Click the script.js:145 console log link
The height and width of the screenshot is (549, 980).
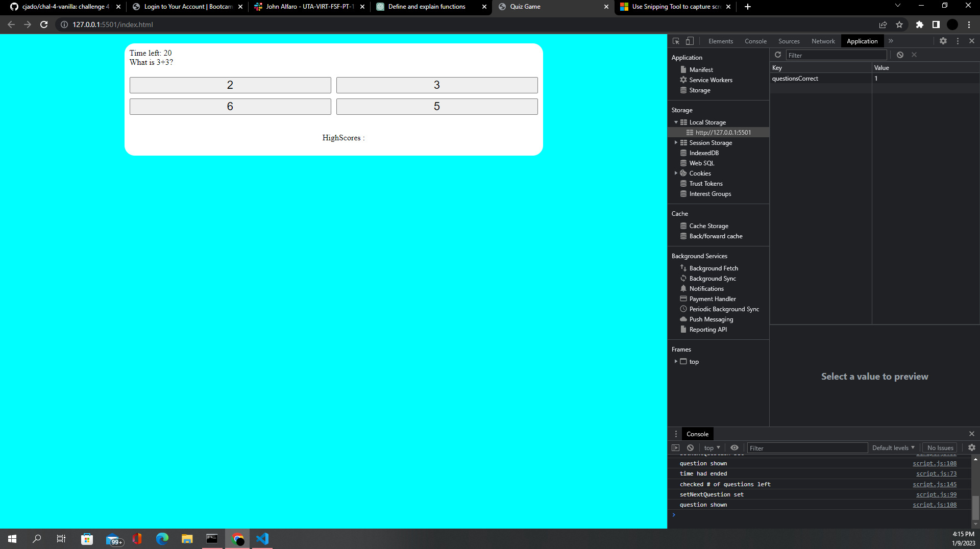click(934, 484)
